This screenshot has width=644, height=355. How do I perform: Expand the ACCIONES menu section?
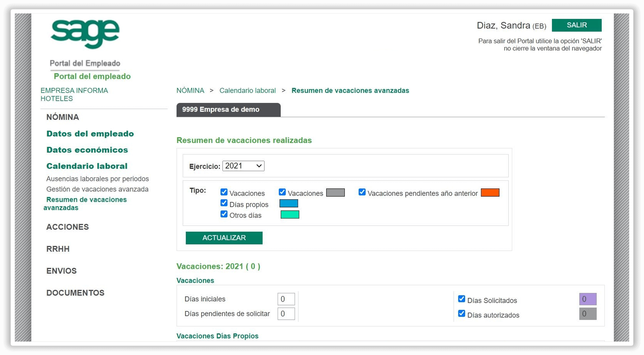pyautogui.click(x=68, y=227)
